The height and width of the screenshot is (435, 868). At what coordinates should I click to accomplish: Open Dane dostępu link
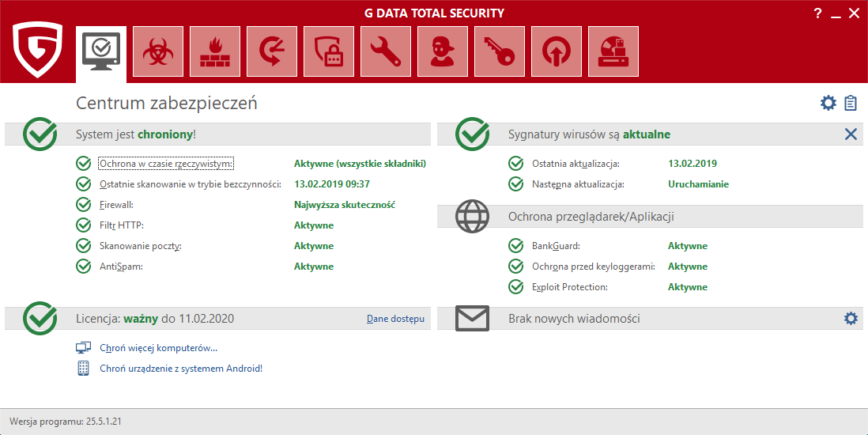click(395, 319)
